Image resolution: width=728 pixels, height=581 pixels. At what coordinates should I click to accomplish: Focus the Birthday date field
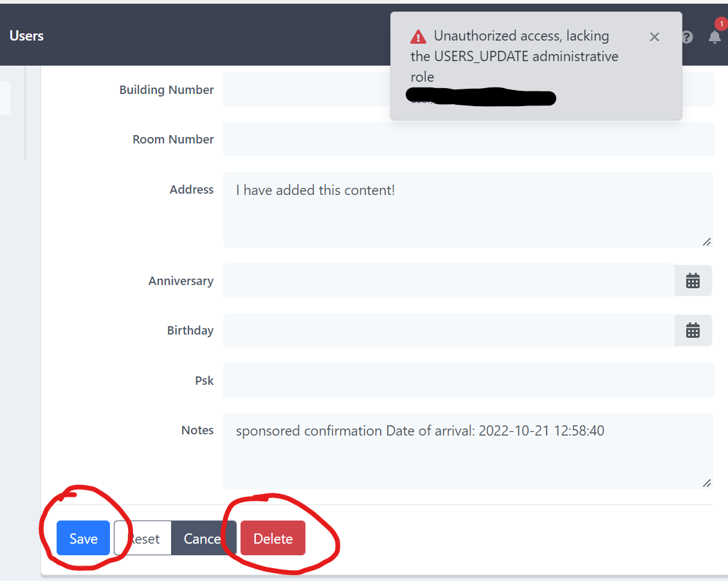(448, 330)
